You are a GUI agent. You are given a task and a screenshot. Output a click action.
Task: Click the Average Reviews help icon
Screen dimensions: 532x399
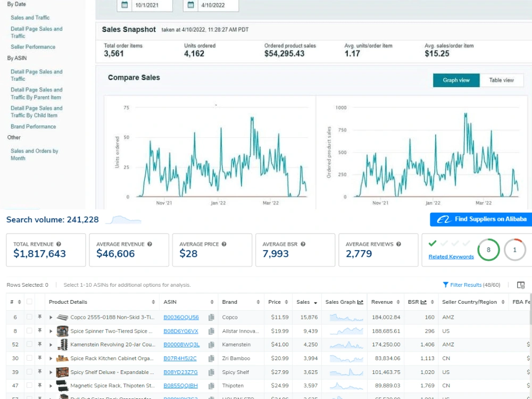pos(398,244)
